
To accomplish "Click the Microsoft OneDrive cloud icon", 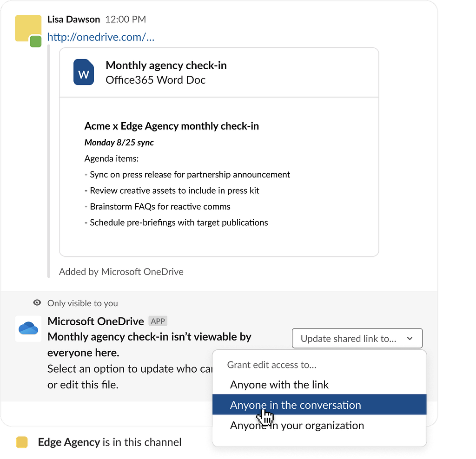I will tap(28, 328).
